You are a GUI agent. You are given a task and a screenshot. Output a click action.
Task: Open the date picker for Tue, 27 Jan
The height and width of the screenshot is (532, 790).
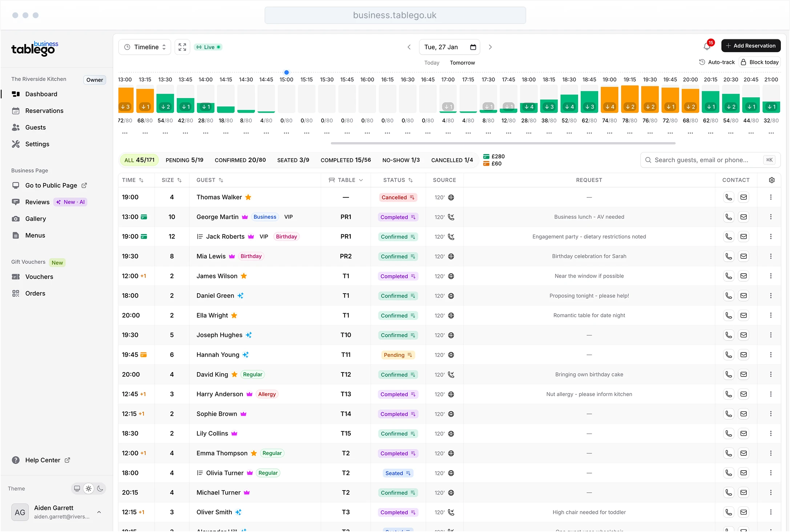tap(473, 47)
